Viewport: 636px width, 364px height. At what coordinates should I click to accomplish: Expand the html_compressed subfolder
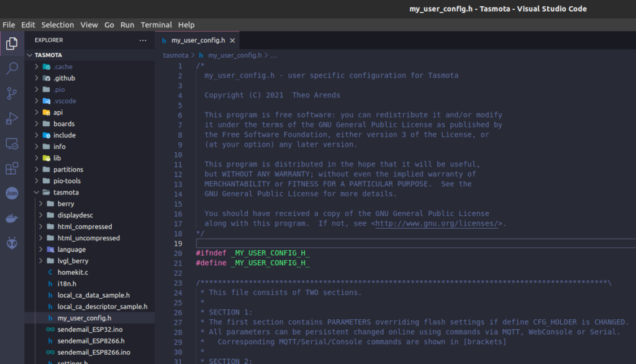coord(89,227)
